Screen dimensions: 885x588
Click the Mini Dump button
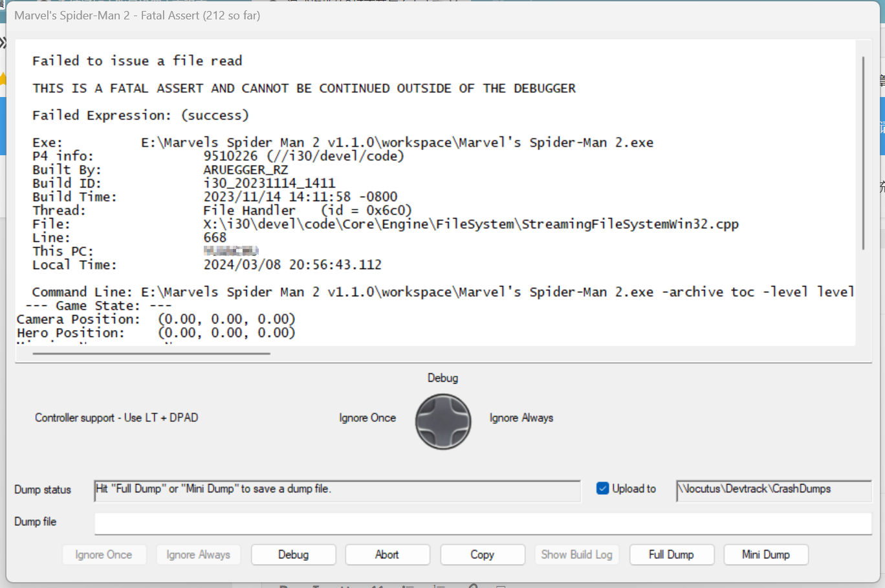click(766, 554)
